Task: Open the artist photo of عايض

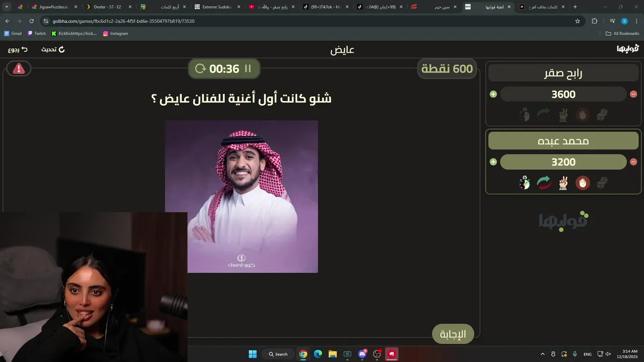Action: click(x=242, y=196)
